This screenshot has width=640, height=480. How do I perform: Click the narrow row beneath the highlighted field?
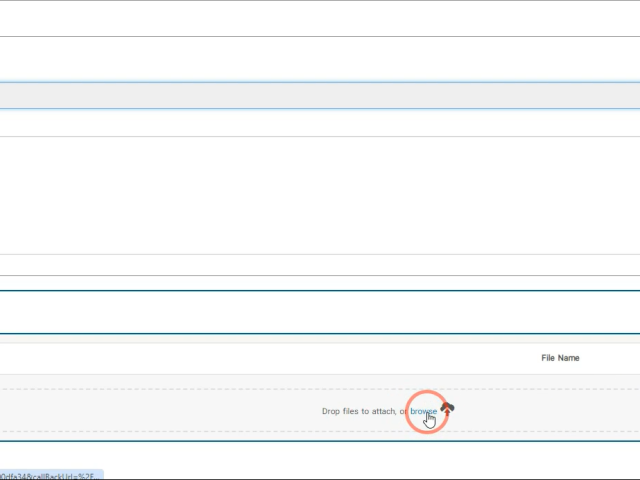320,123
